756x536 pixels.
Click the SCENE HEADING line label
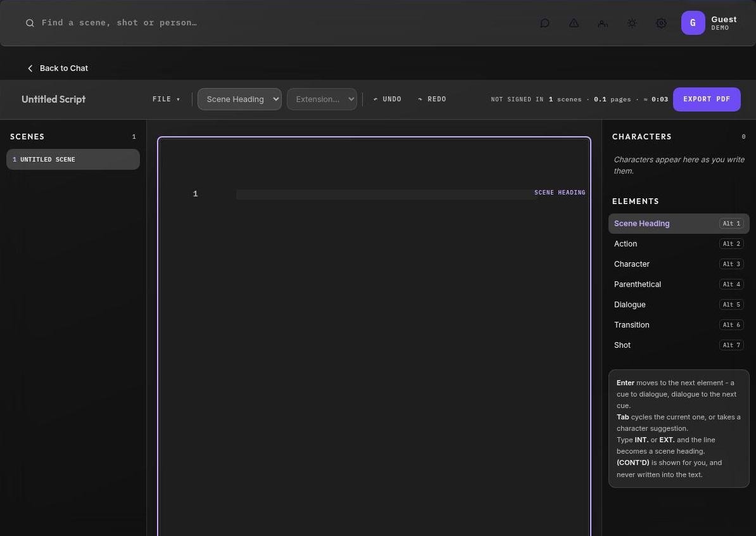[x=560, y=193]
